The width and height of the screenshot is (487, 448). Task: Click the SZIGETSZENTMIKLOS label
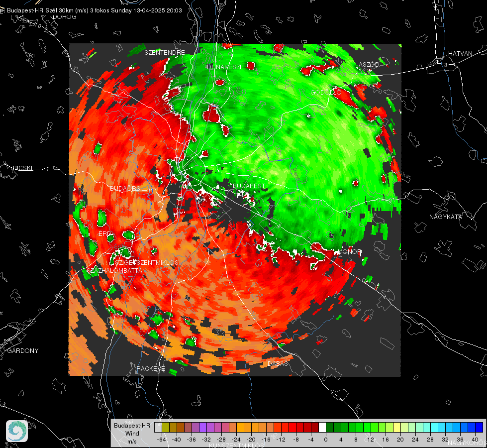(147, 263)
